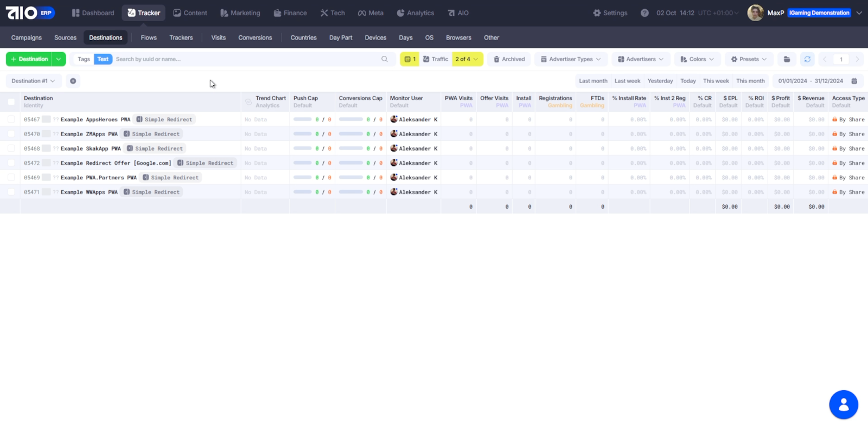Select the Last month date filter
The image size is (868, 425).
click(x=593, y=81)
